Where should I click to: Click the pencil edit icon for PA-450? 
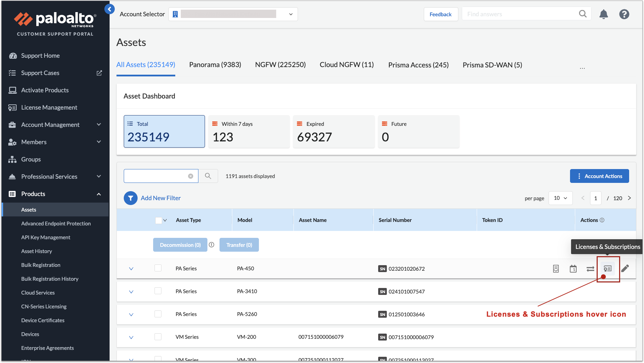[x=625, y=269]
